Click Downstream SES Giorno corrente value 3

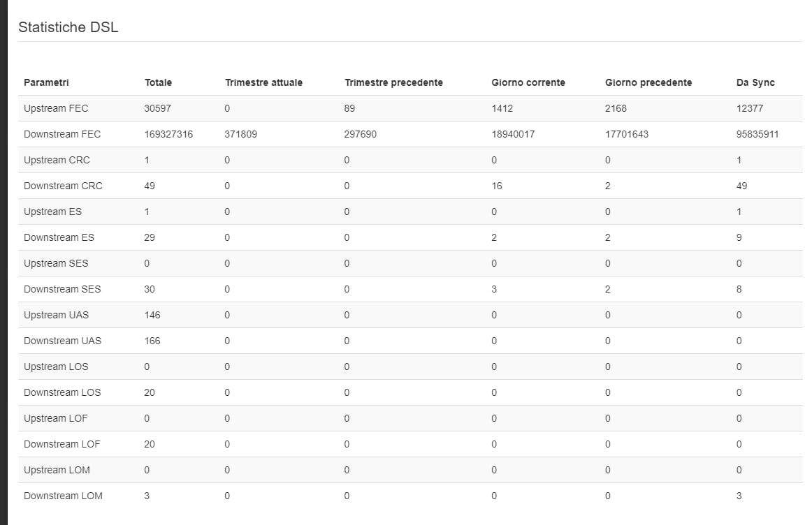[494, 289]
